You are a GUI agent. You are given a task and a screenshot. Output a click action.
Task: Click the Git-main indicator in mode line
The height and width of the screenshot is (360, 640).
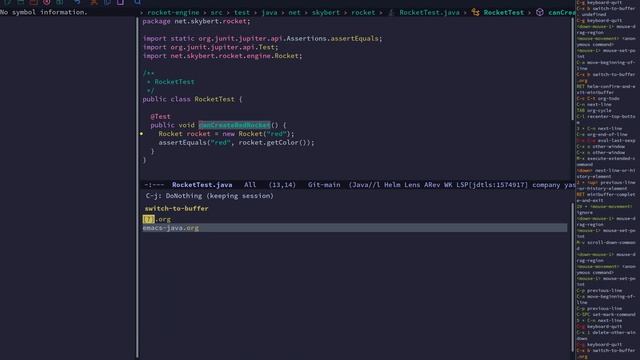coord(324,185)
